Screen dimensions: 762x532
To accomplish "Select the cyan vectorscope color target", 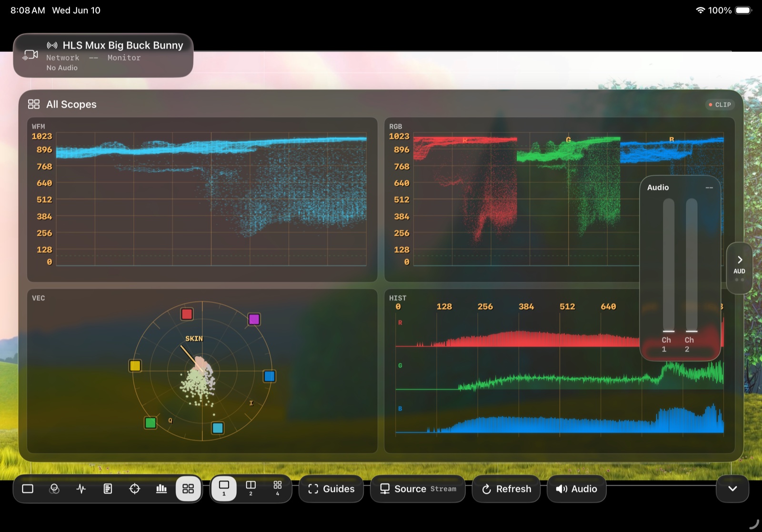I will (218, 428).
